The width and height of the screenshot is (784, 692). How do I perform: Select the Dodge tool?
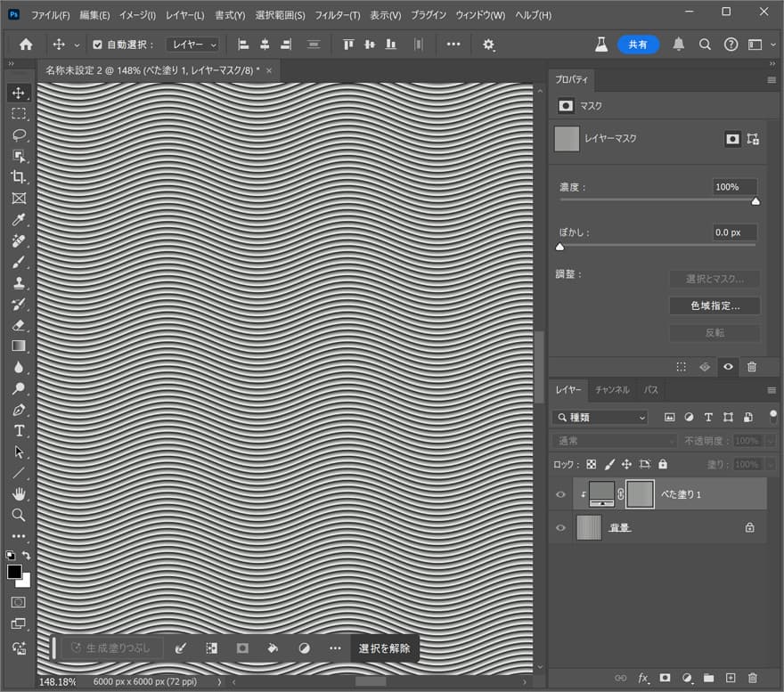[19, 388]
